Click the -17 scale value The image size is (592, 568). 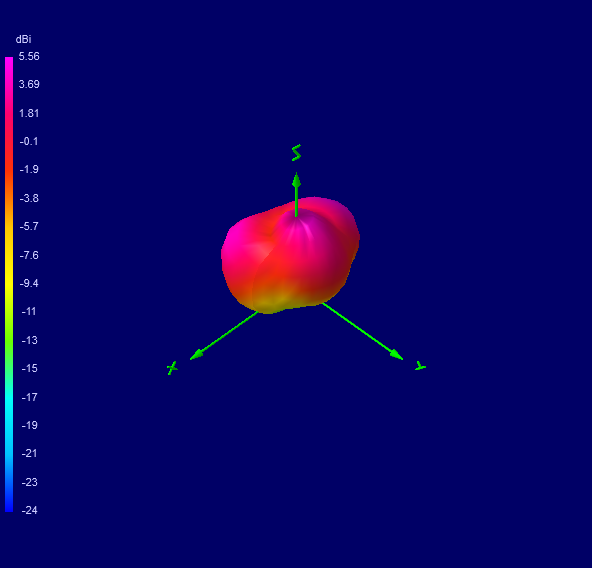(29, 397)
